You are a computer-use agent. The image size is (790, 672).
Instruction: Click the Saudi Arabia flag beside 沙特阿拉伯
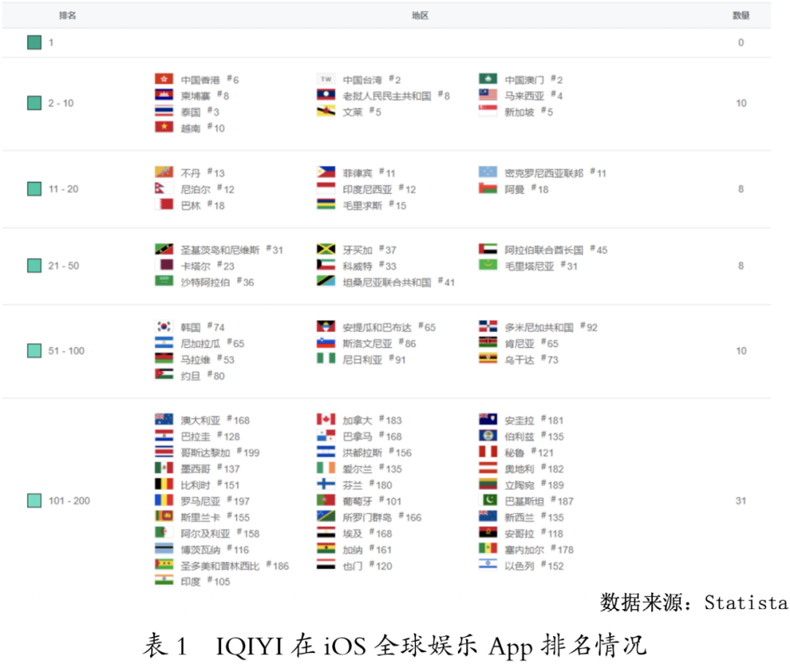[164, 282]
